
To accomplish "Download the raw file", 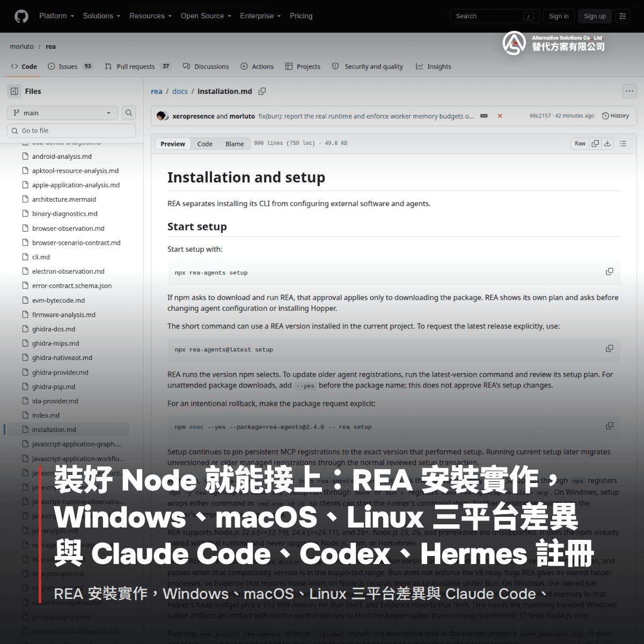I will (x=608, y=143).
